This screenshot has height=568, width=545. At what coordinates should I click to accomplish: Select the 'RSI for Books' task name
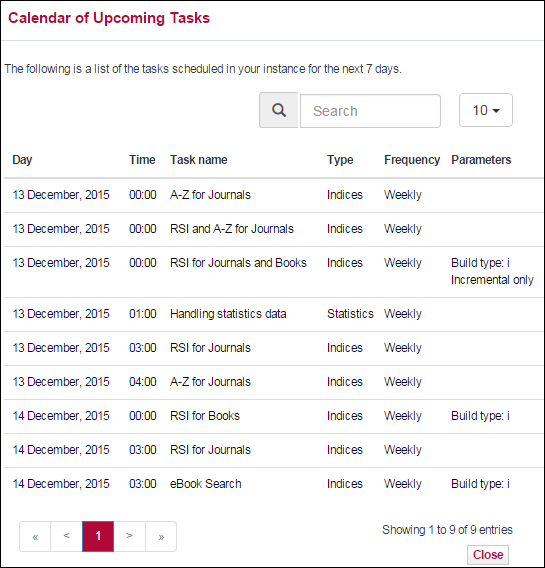tap(205, 416)
